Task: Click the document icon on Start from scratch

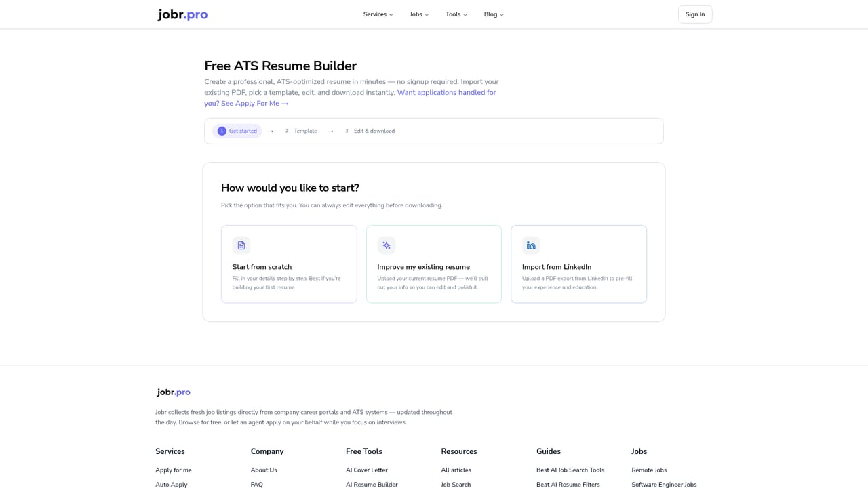Action: [241, 245]
